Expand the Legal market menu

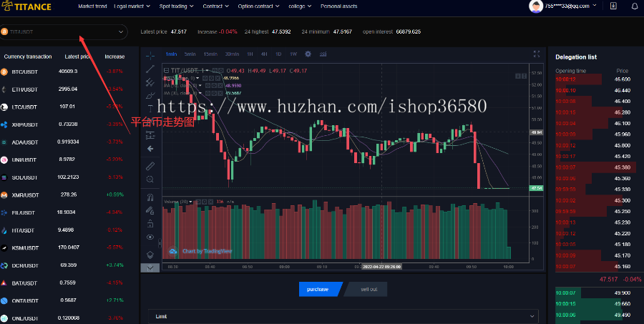click(132, 6)
